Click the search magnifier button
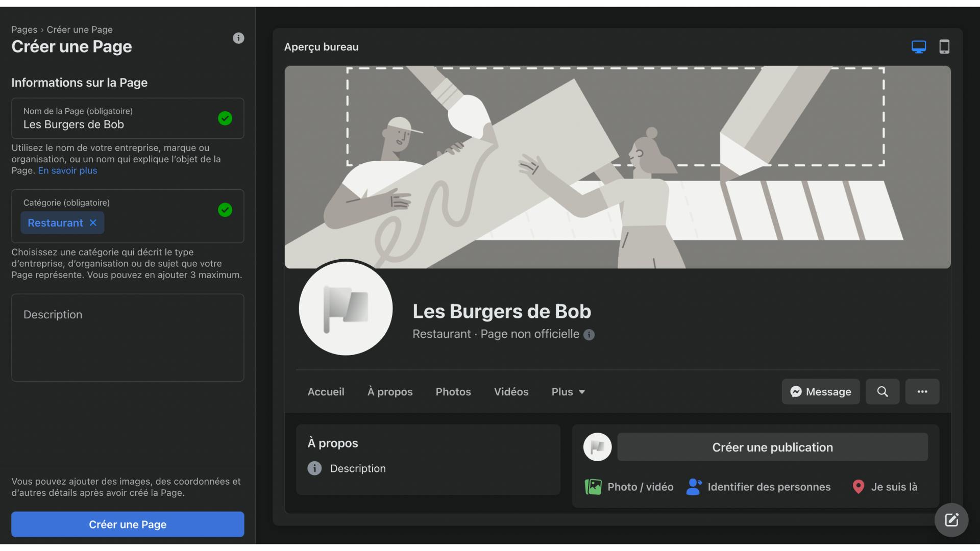Image resolution: width=980 pixels, height=551 pixels. pyautogui.click(x=882, y=392)
